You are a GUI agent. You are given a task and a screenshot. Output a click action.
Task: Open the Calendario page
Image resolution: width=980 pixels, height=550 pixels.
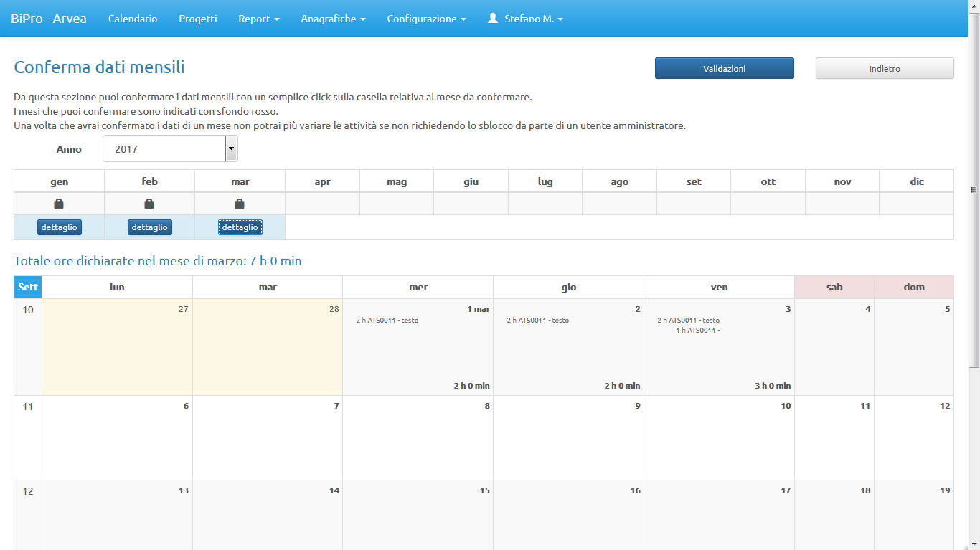click(133, 19)
